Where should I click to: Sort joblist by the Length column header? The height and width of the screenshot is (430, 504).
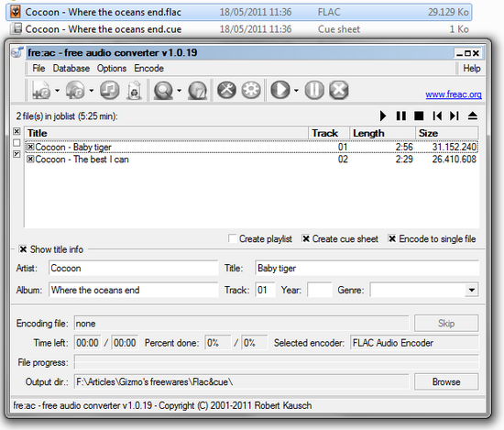tap(382, 133)
